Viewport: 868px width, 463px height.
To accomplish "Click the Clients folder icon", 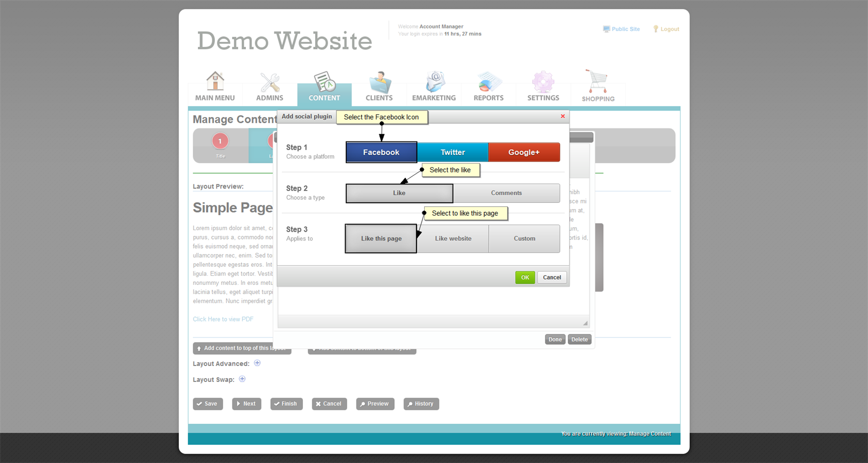I will click(x=379, y=83).
